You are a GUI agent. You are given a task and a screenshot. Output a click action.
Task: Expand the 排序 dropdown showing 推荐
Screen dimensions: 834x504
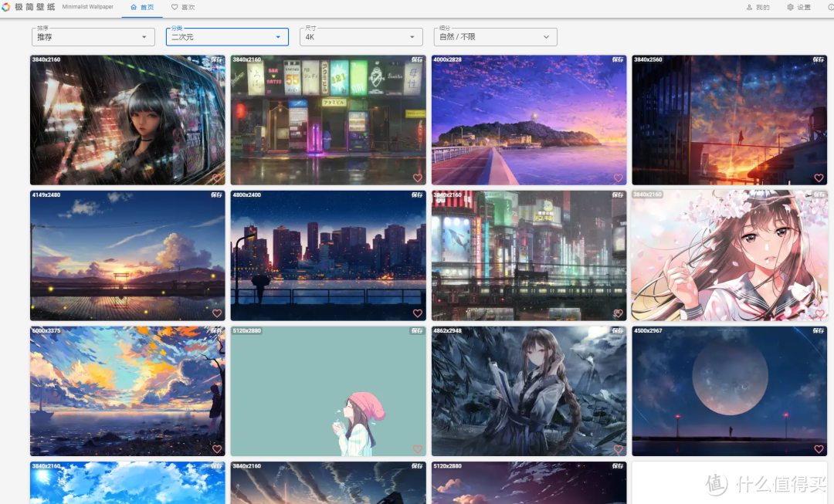click(93, 37)
